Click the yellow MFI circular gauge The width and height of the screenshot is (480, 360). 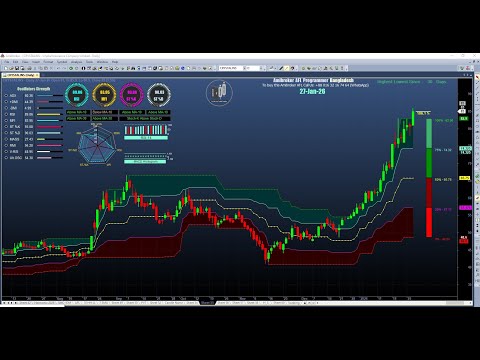pyautogui.click(x=104, y=95)
